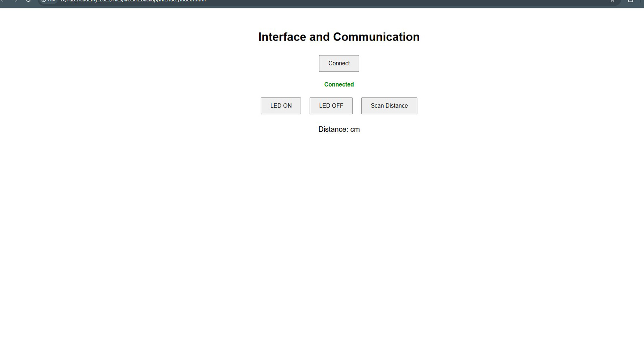Click the 'Distance: cm' readout text

(x=339, y=129)
